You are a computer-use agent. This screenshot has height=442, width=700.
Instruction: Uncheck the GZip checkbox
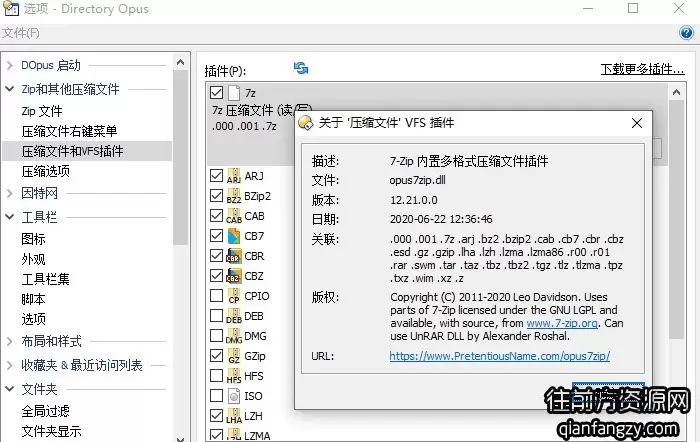click(217, 355)
